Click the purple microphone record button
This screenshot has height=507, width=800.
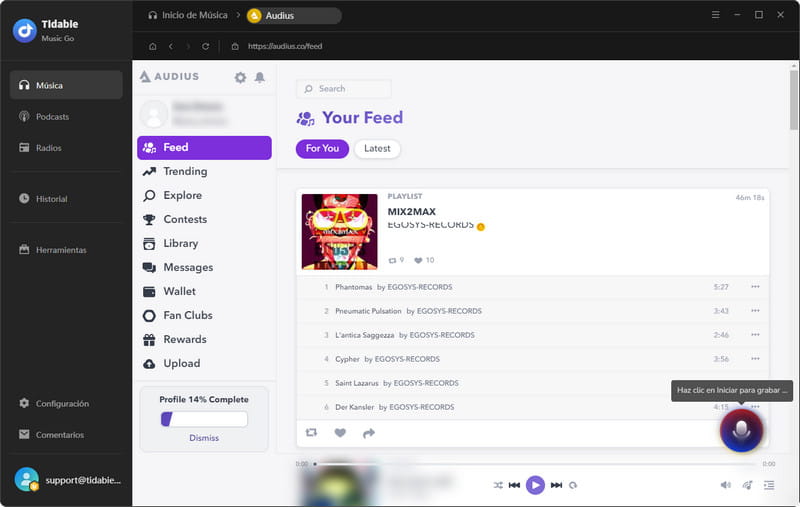click(741, 430)
